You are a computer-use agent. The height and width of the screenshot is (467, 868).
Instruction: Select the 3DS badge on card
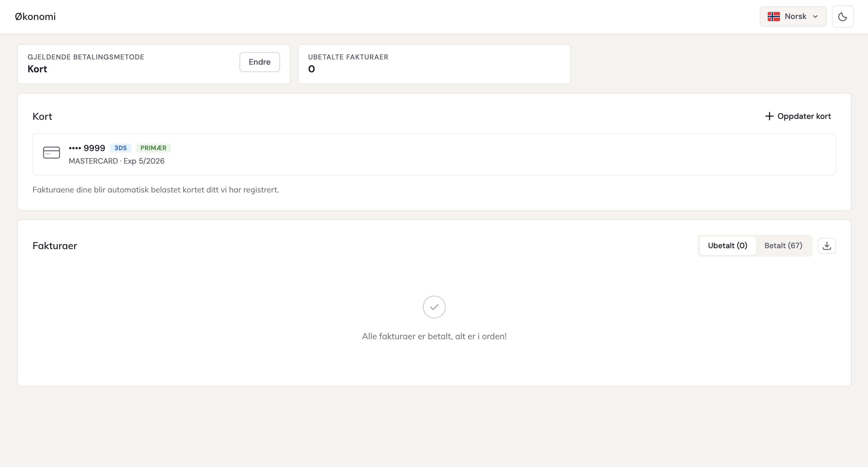click(120, 148)
